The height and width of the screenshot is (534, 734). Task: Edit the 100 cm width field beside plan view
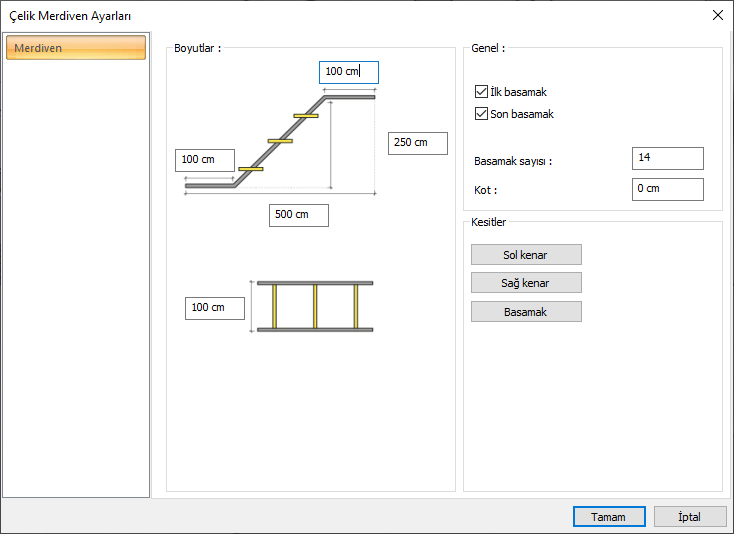214,308
